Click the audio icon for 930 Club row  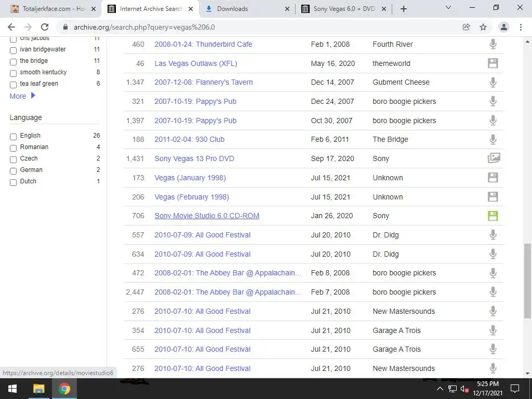[493, 139]
